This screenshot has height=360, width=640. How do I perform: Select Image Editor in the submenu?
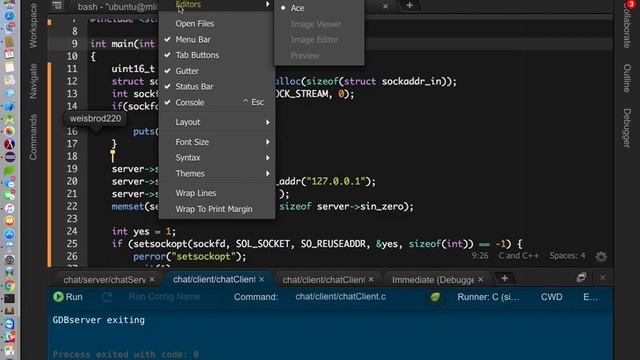click(319, 40)
